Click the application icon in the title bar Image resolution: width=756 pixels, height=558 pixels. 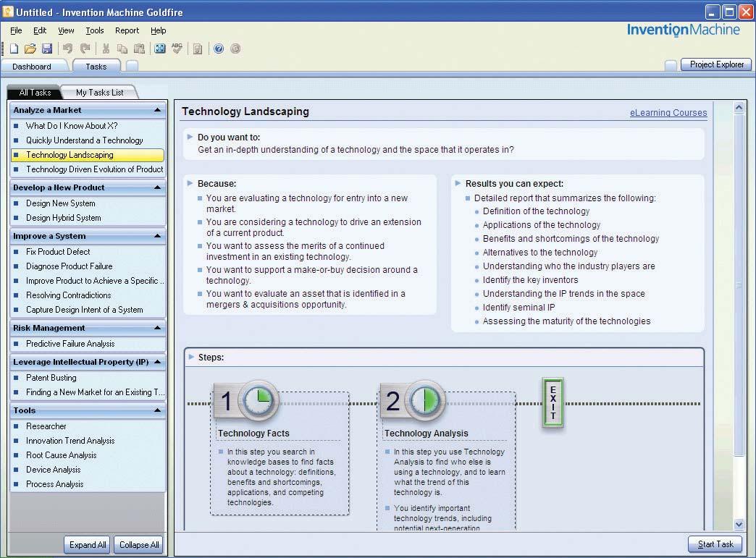point(8,12)
